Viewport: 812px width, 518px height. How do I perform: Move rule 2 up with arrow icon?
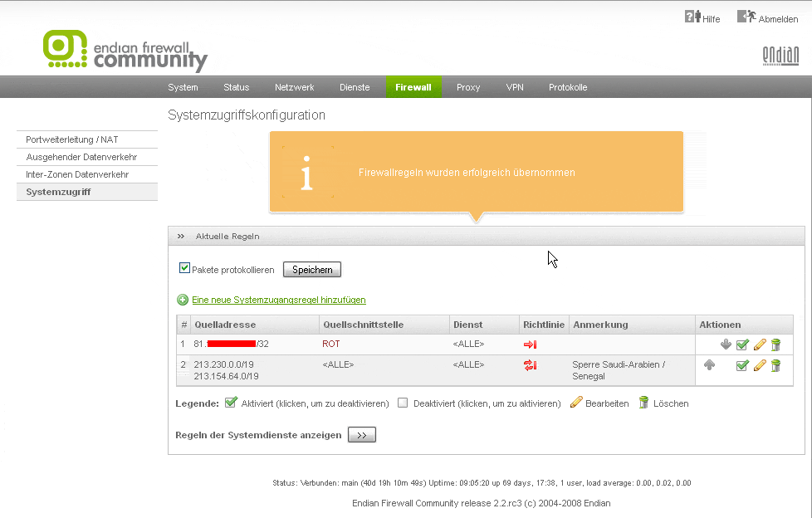[709, 364]
